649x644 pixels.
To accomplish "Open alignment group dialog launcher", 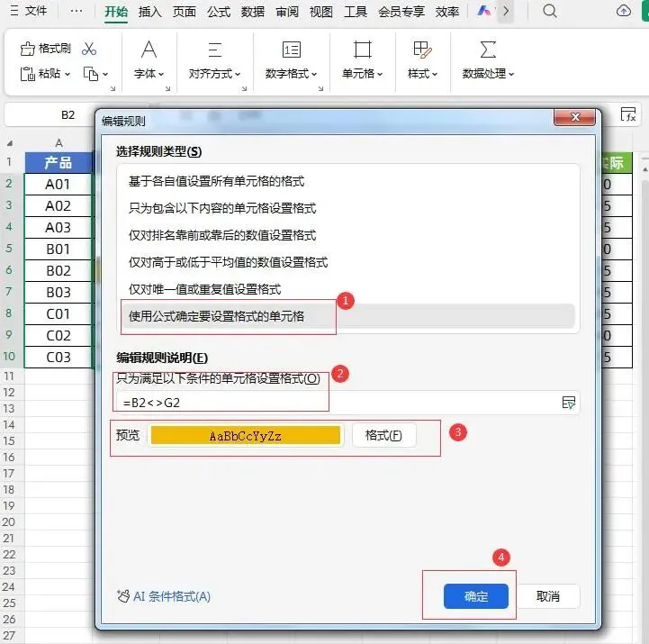I will point(244,88).
